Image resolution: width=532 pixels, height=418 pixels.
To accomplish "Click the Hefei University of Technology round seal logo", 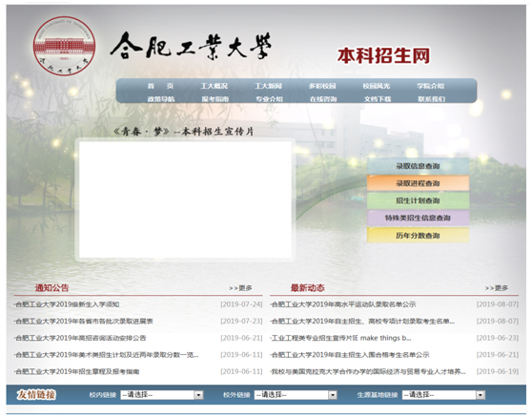I will coord(64,46).
